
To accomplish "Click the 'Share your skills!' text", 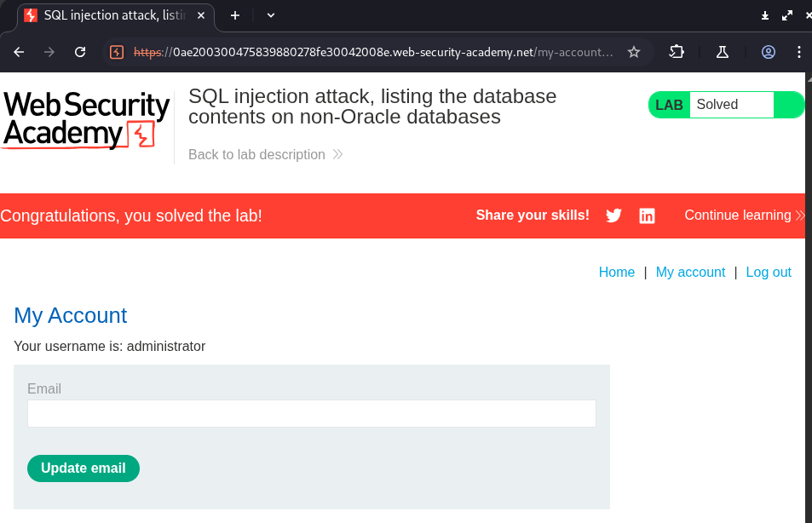I will [x=533, y=215].
